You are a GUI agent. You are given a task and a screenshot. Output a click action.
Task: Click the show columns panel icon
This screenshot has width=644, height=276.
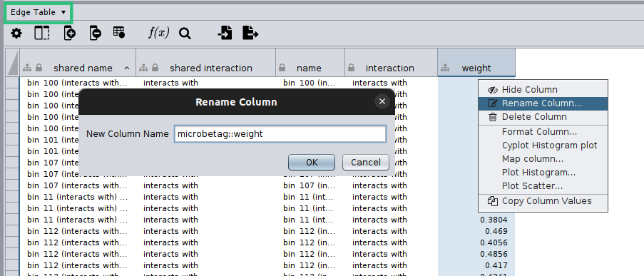(42, 34)
